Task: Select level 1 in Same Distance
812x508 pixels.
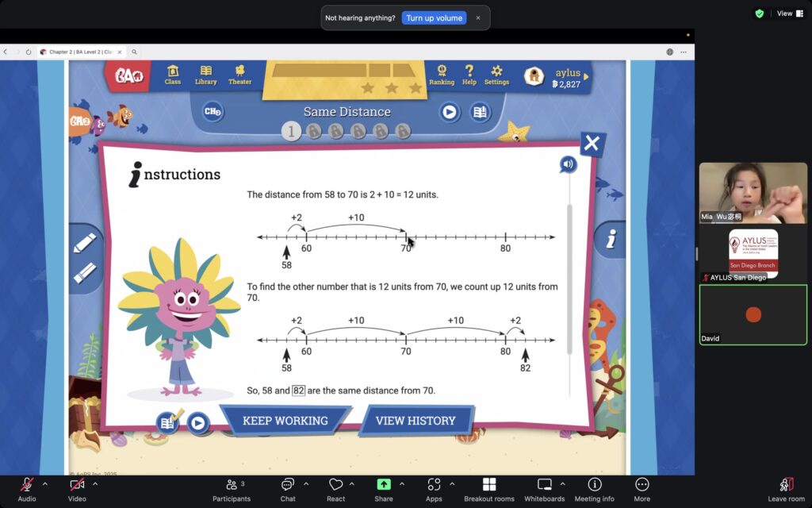Action: click(x=291, y=132)
